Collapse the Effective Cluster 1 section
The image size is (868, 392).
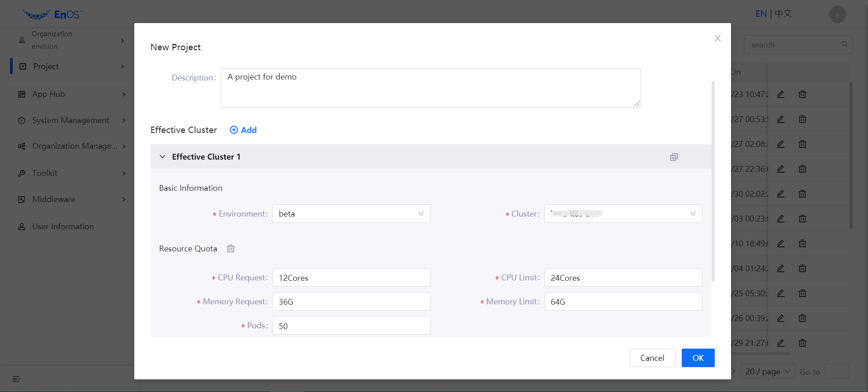coord(162,157)
